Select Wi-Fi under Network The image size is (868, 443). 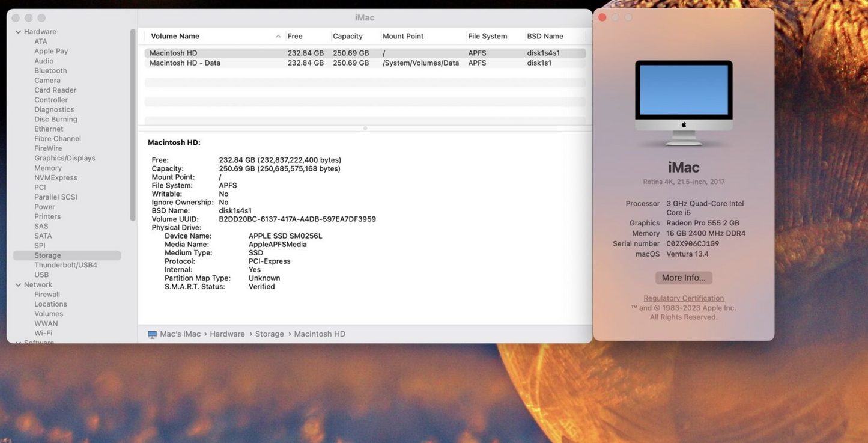pos(46,332)
